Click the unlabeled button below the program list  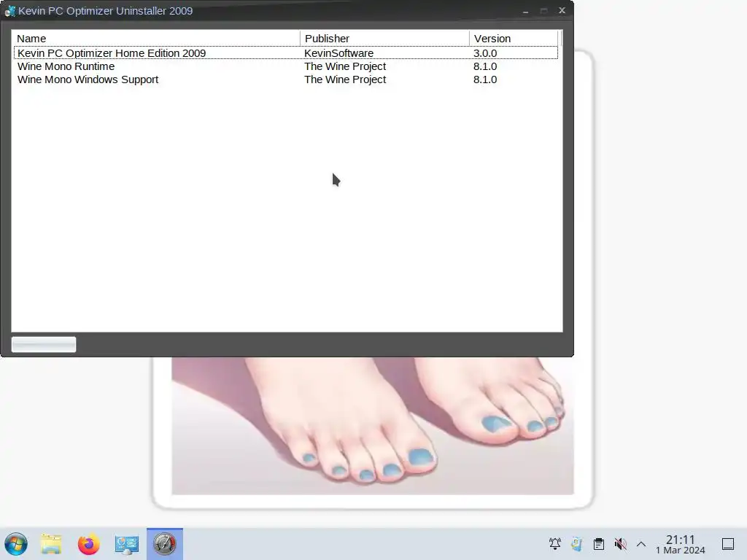coord(44,344)
